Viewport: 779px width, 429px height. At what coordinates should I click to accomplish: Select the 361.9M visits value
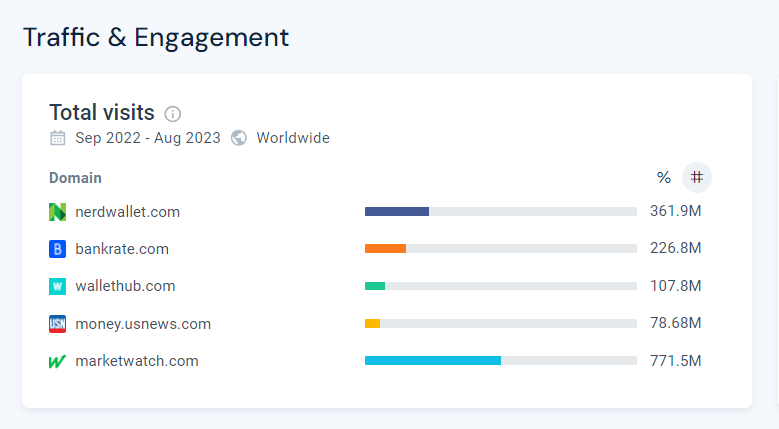click(676, 211)
